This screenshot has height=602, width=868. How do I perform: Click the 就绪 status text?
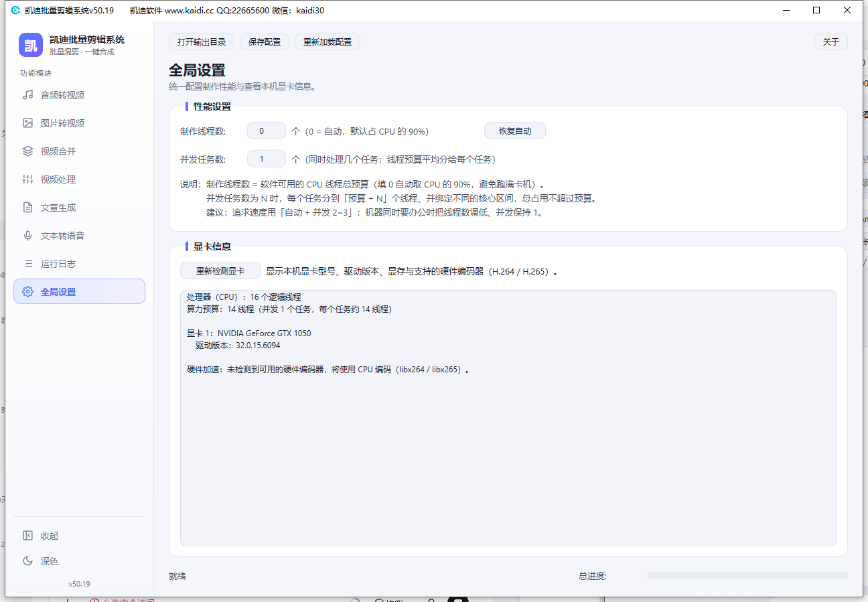[177, 576]
